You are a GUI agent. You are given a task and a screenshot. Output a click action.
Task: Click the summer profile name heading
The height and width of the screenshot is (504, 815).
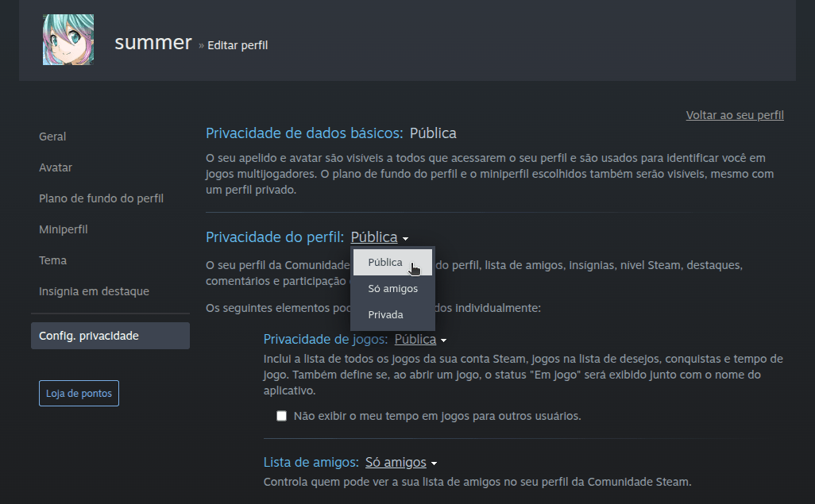tap(153, 43)
